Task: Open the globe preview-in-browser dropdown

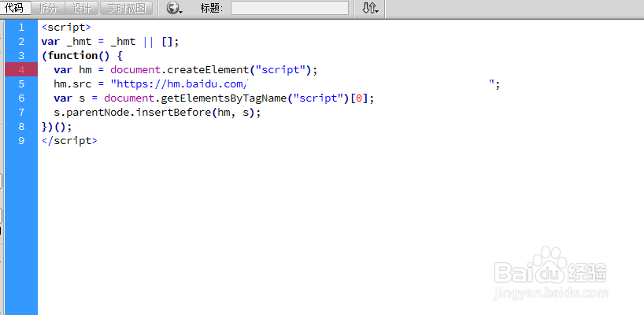Action: coord(175,8)
